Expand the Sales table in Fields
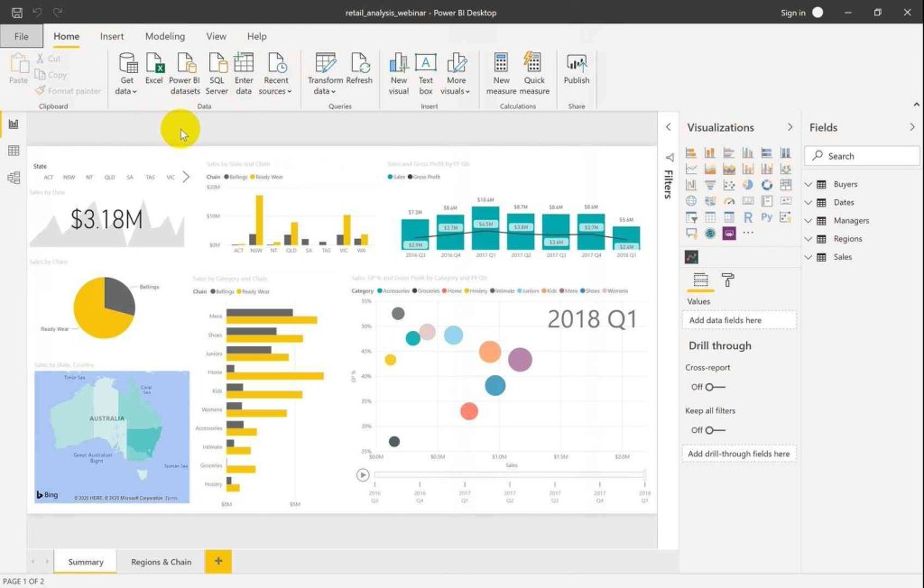The image size is (924, 588). click(808, 257)
